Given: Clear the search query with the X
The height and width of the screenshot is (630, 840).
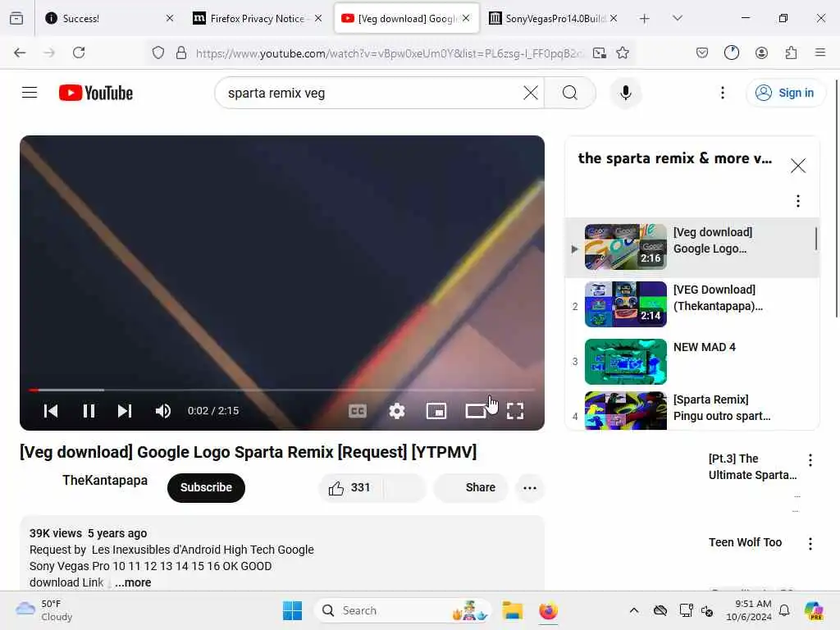Looking at the screenshot, I should [x=531, y=93].
